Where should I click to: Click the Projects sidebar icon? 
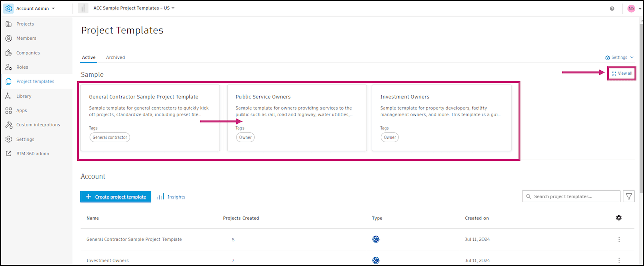tap(9, 24)
